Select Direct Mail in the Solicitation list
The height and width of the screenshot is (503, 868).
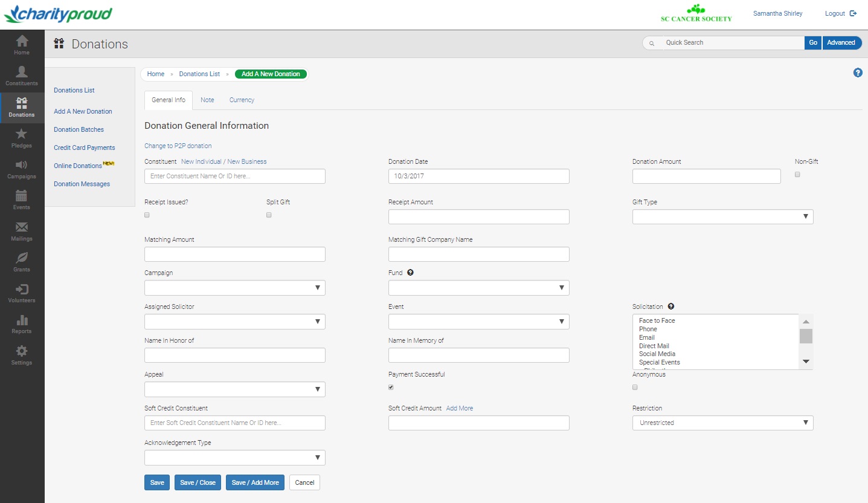655,345
